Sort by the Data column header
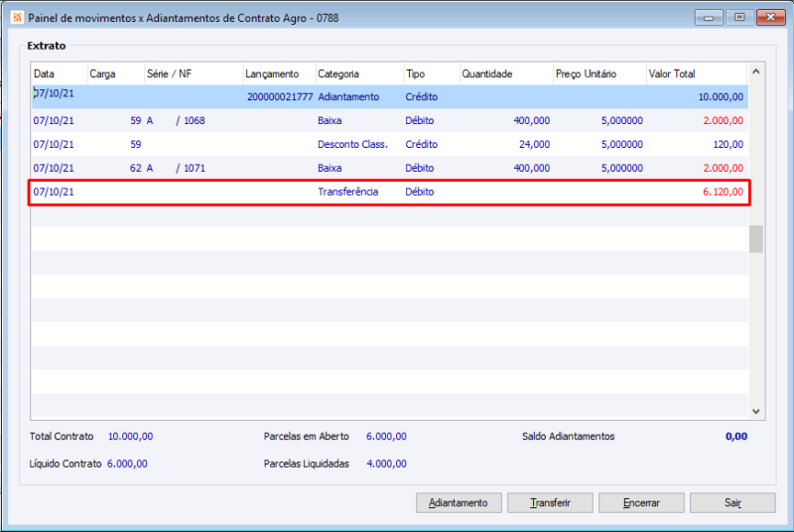The image size is (794, 532). click(60, 73)
